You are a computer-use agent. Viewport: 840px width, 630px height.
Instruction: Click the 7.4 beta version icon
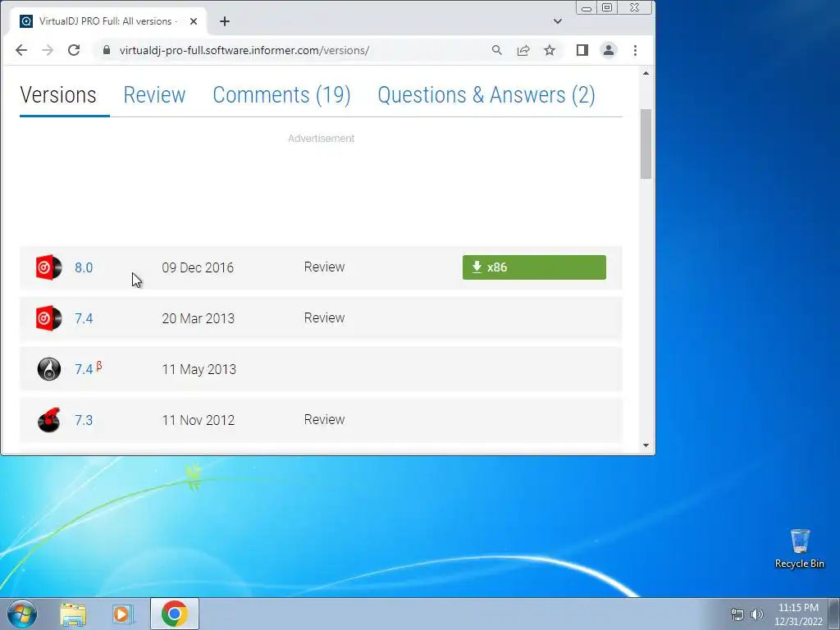[x=48, y=369]
